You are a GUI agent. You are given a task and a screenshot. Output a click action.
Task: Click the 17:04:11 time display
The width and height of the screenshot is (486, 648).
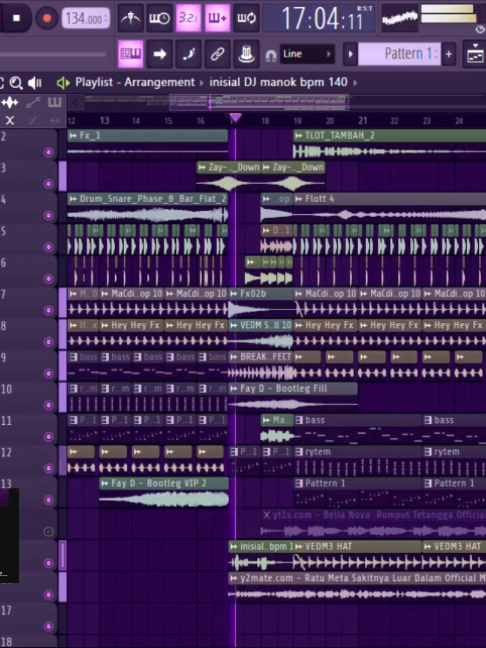tap(319, 19)
